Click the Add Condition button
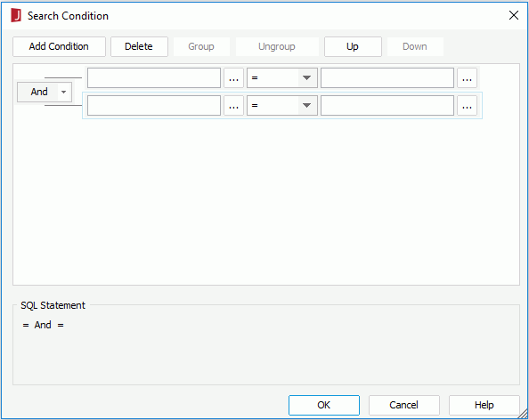The width and height of the screenshot is (529, 420). point(59,46)
